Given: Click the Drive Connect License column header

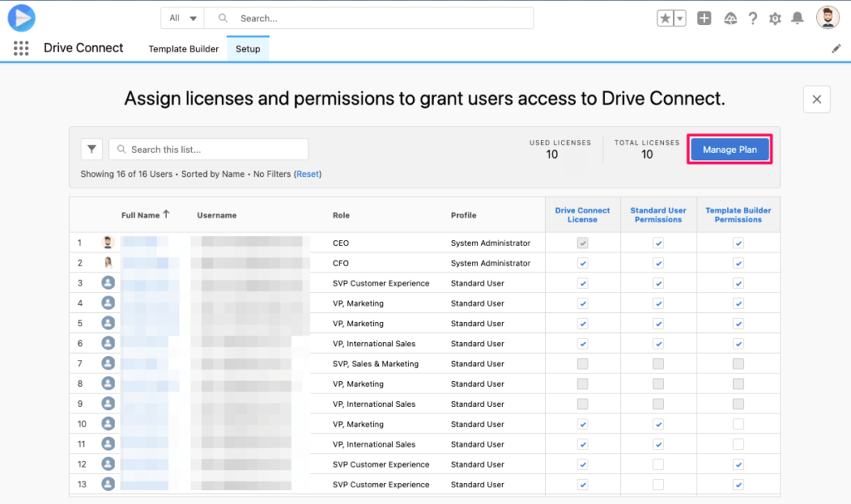Looking at the screenshot, I should (583, 215).
